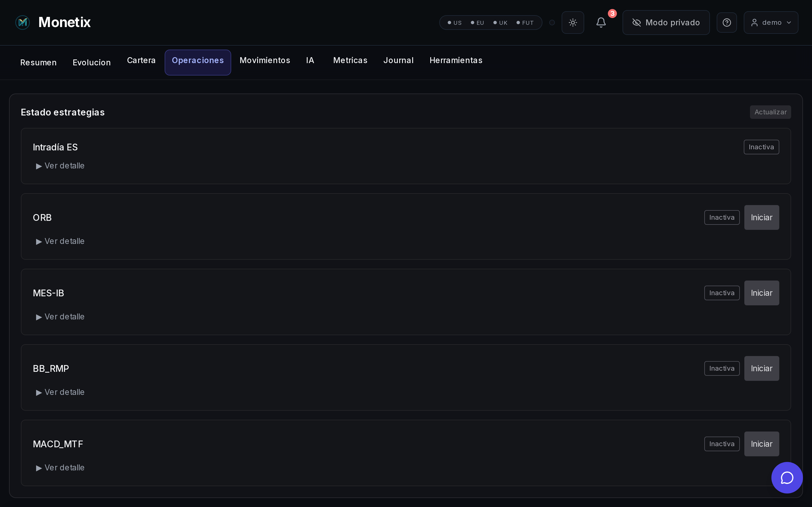The height and width of the screenshot is (507, 812).
Task: Open notifications bell
Action: click(601, 23)
